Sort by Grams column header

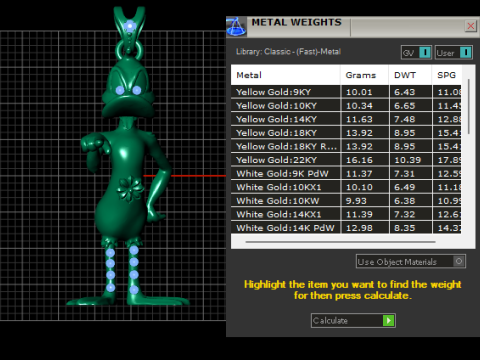click(364, 75)
